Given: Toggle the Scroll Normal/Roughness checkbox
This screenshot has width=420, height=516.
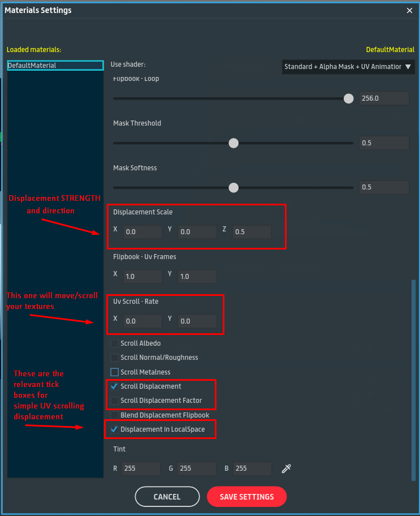Looking at the screenshot, I should [115, 358].
